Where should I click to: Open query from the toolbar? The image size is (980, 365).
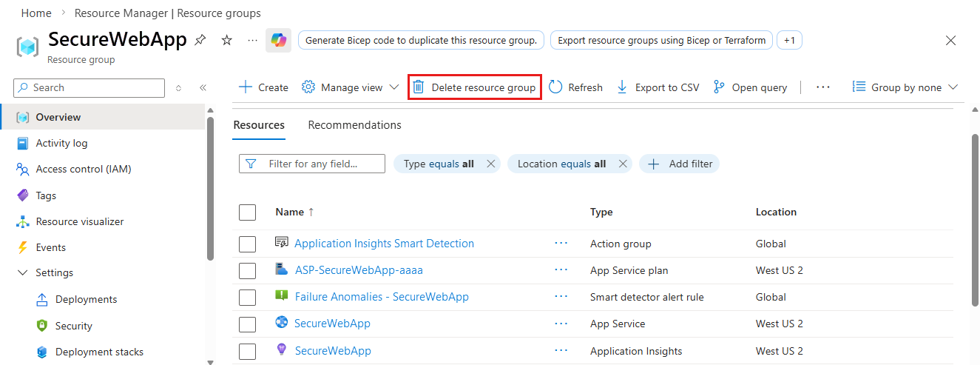click(750, 87)
